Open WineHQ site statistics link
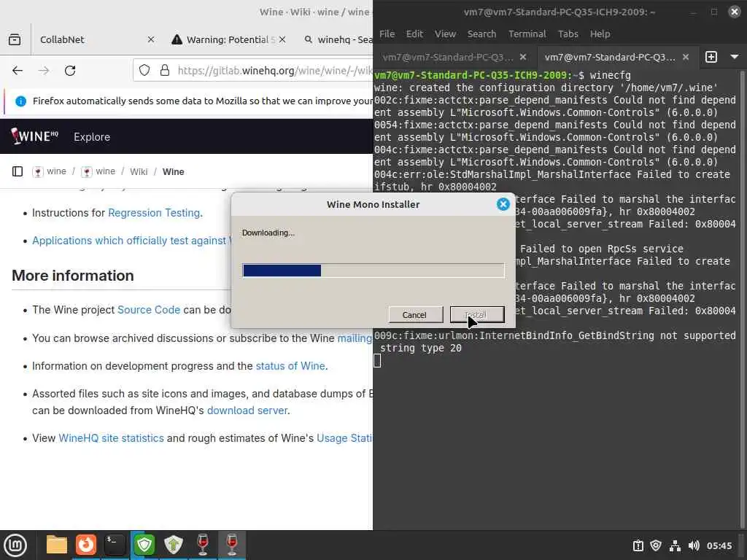The width and height of the screenshot is (747, 560). (111, 438)
